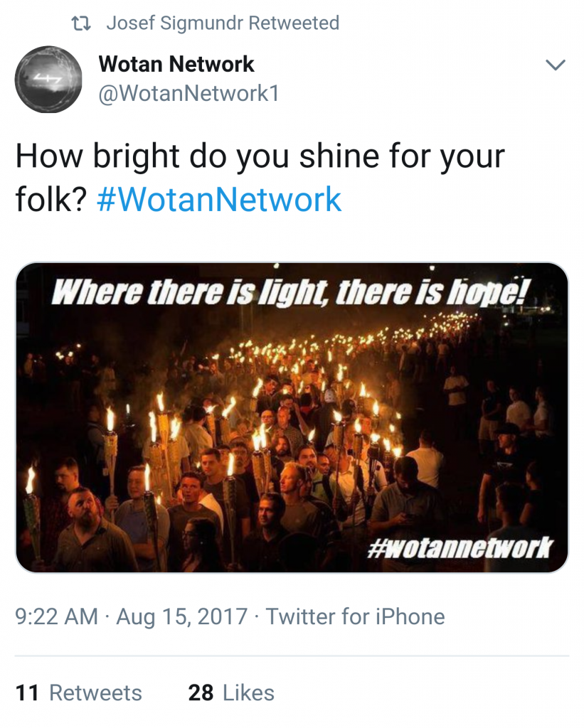The image size is (584, 728).
Task: Open the Wotan Network profile avatar
Action: point(48,79)
